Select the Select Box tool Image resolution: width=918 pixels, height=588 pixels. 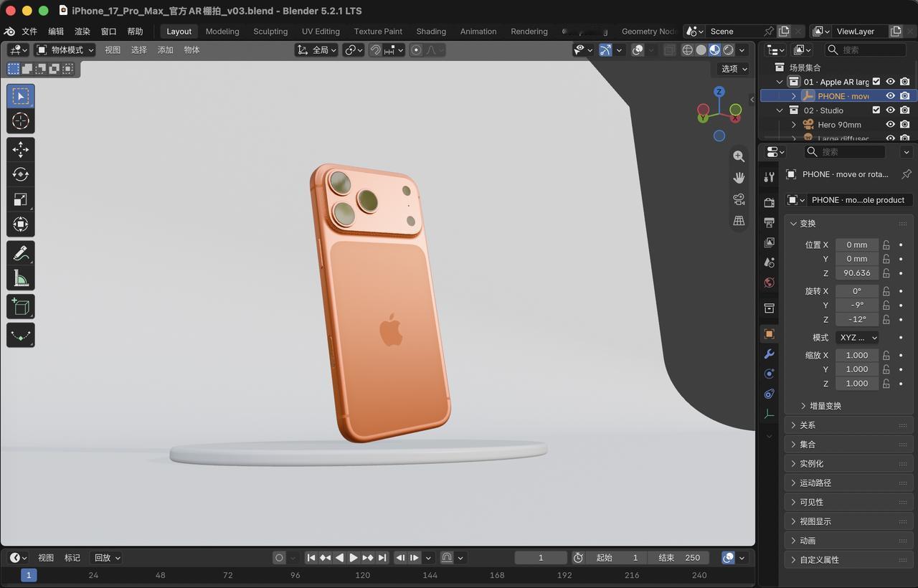tap(21, 96)
